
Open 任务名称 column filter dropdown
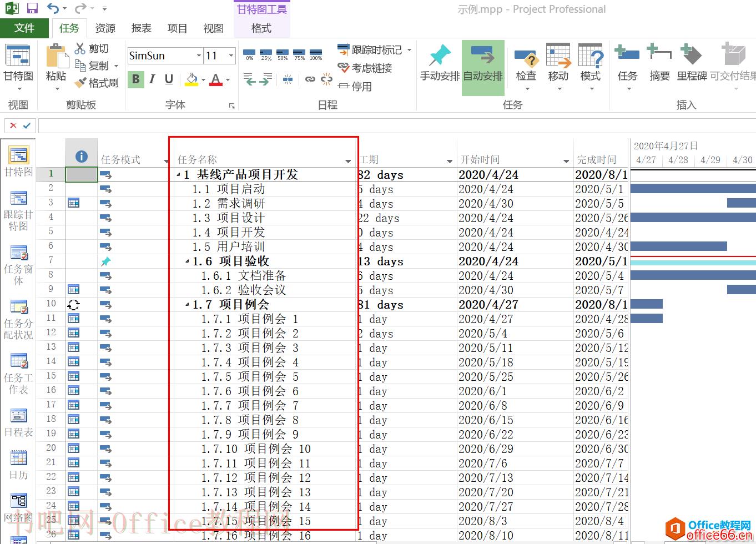tap(348, 161)
